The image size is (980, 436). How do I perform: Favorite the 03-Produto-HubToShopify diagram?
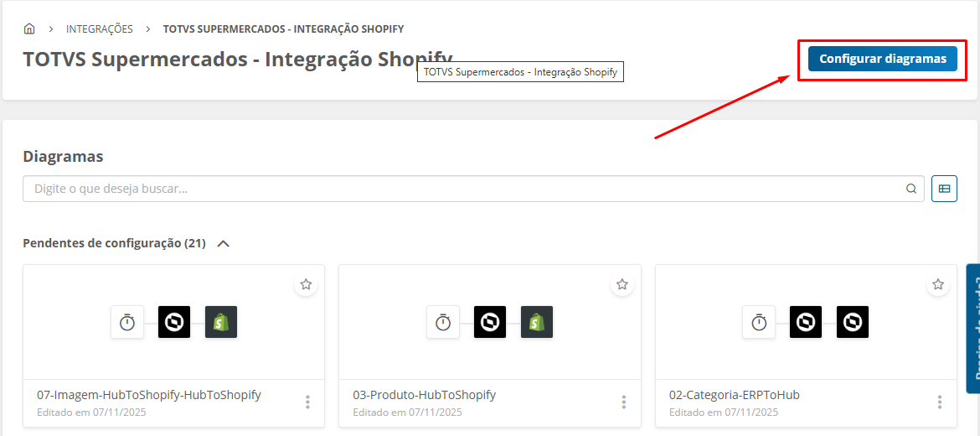(x=622, y=284)
